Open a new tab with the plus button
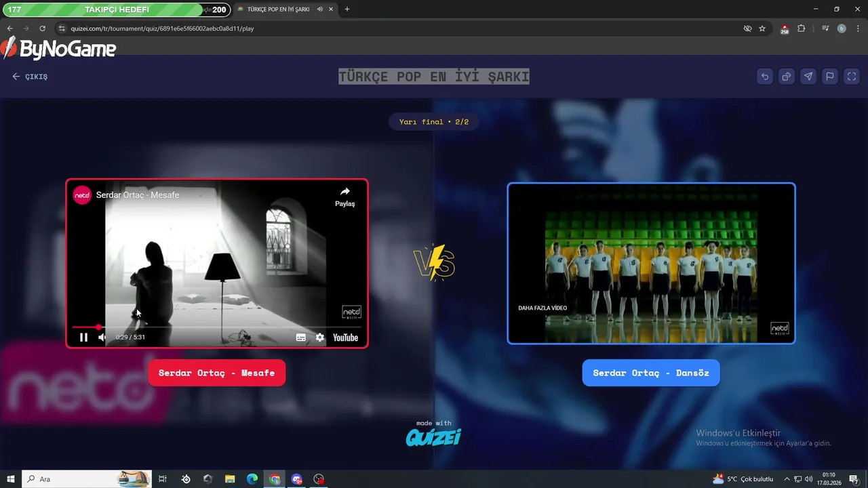This screenshot has height=488, width=868. coord(347,9)
